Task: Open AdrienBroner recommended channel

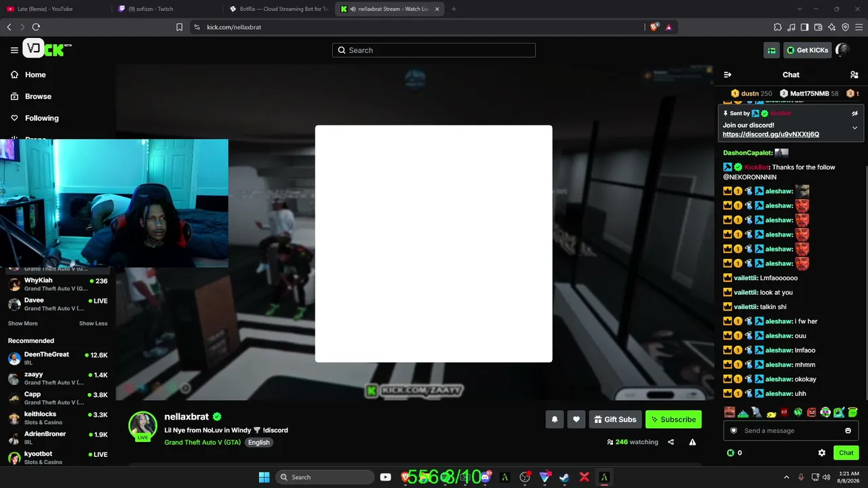Action: click(58, 438)
